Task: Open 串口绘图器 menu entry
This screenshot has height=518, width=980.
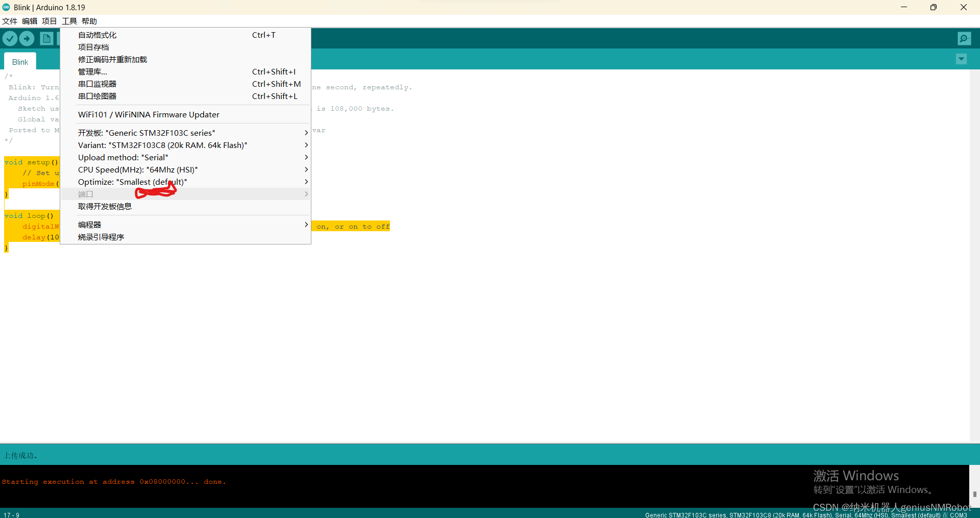Action: click(x=186, y=96)
